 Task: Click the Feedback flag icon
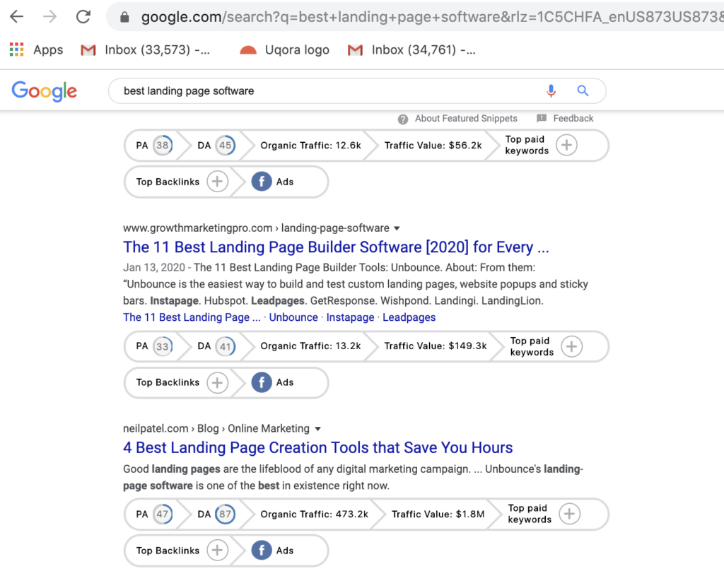click(542, 118)
